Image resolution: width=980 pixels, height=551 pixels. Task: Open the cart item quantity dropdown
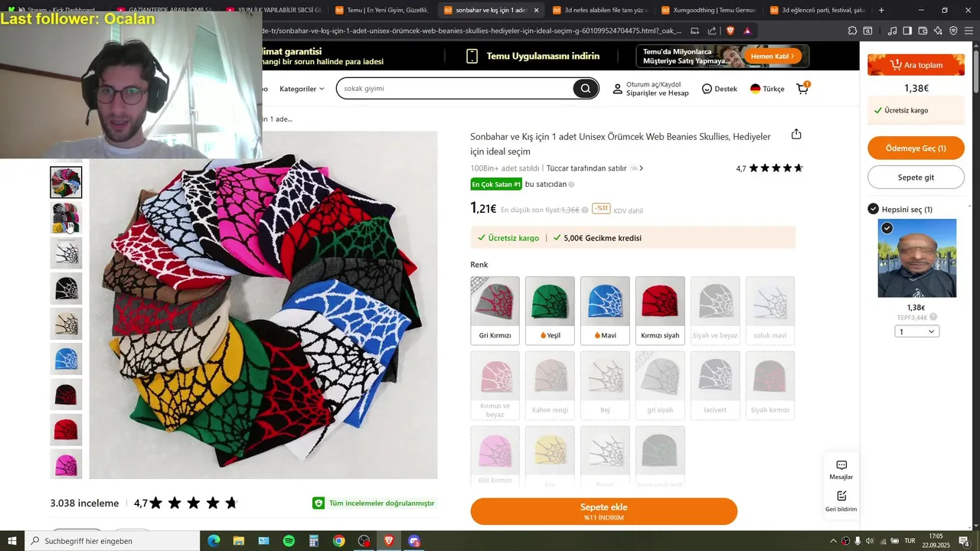click(x=916, y=331)
